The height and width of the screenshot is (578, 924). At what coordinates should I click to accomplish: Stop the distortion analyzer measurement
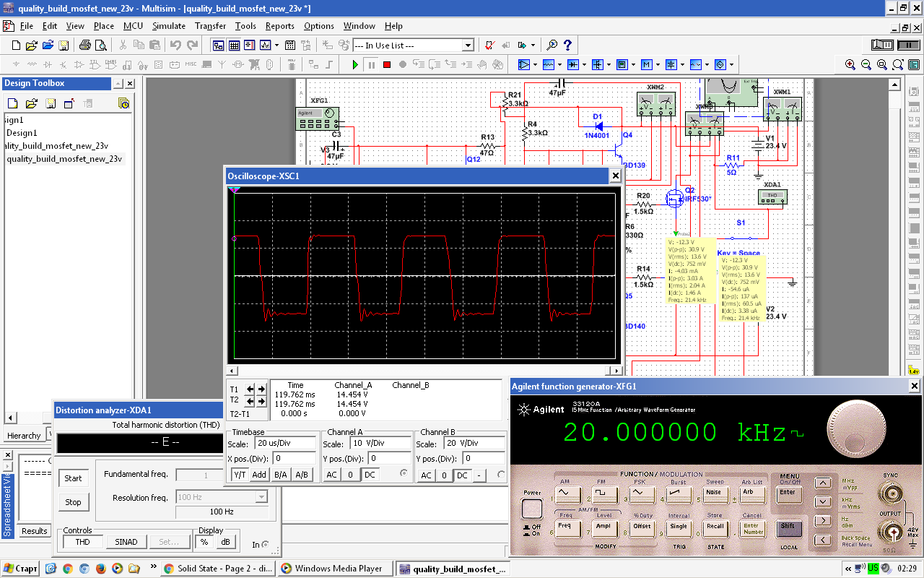click(x=74, y=502)
